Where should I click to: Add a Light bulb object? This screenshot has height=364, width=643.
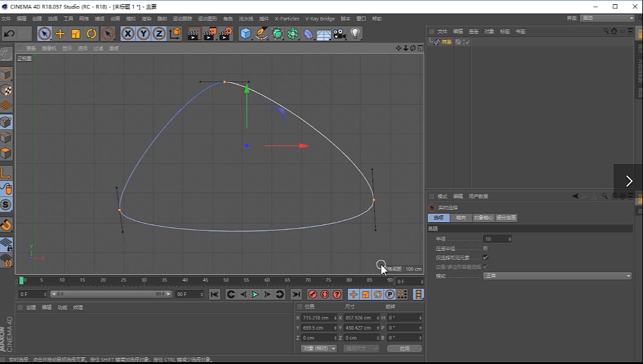[355, 34]
